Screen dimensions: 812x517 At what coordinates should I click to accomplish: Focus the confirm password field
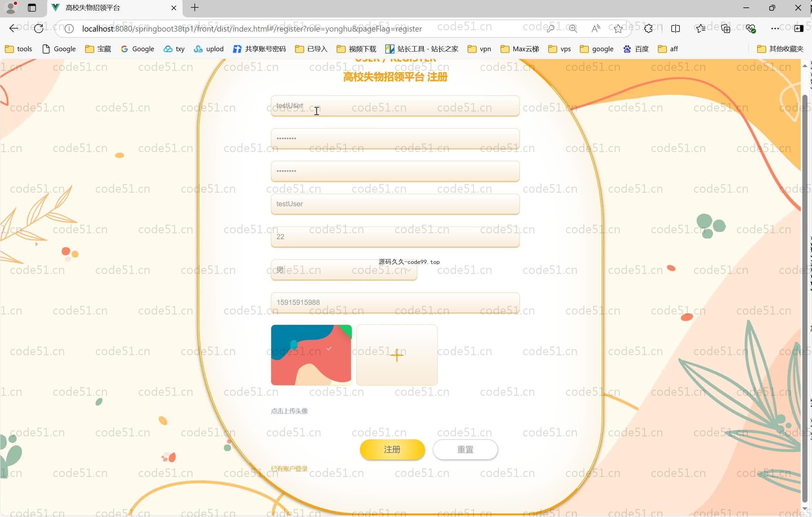tap(395, 171)
